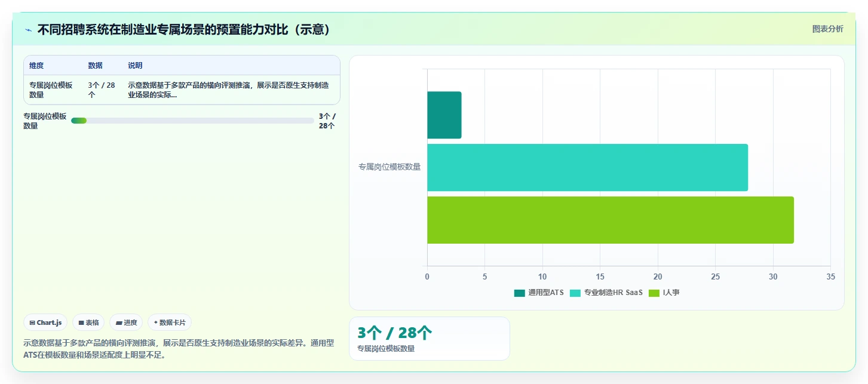Click the lightning icon beside the chart title
Screen dimensions: 868x384
coord(29,30)
